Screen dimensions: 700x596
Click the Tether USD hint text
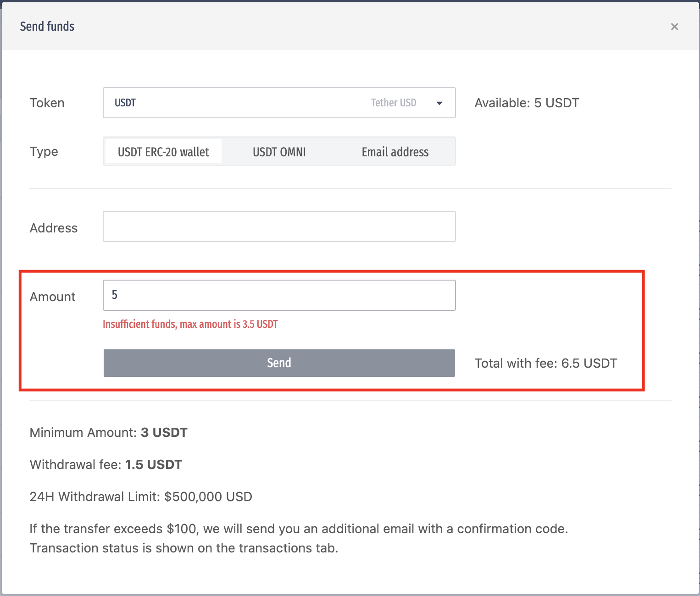tap(393, 103)
